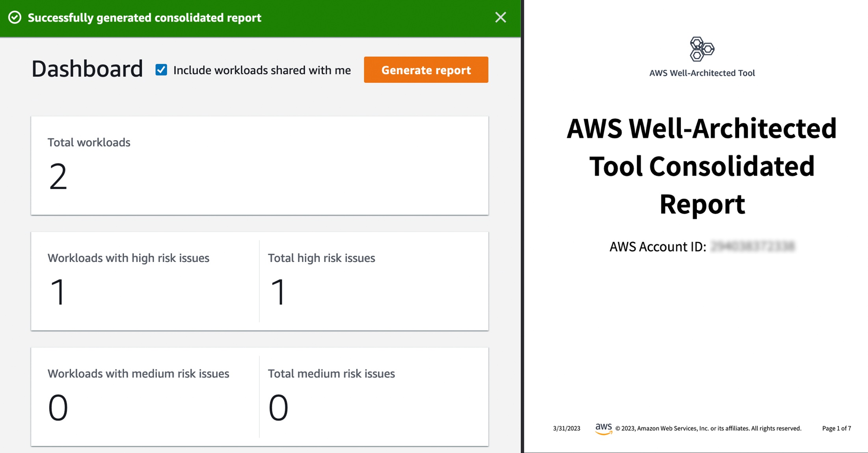Click the Total workloads value 2
The height and width of the screenshot is (453, 868).
point(58,176)
